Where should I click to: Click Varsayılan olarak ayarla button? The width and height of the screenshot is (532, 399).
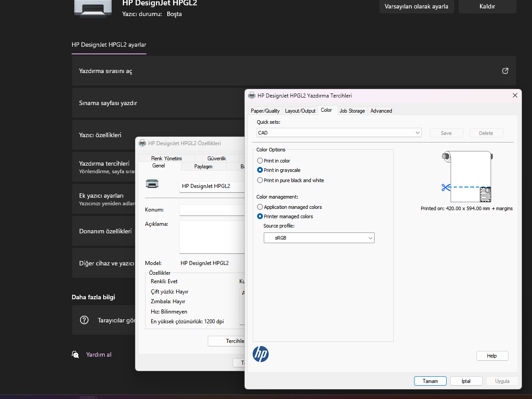click(416, 6)
